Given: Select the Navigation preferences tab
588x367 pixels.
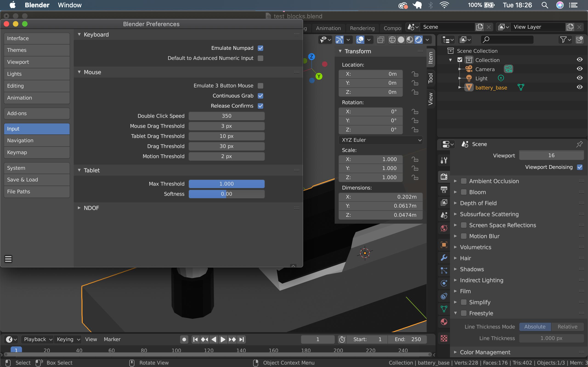Looking at the screenshot, I should coord(36,140).
